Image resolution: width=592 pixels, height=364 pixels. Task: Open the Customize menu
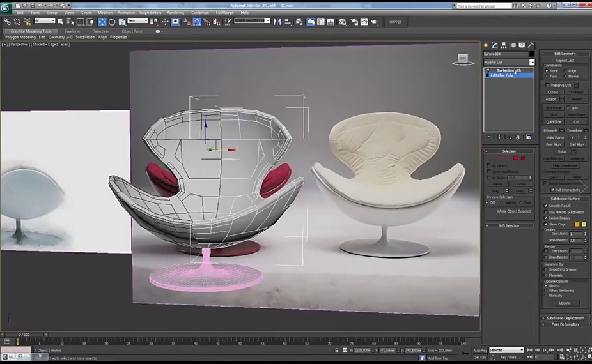(x=199, y=12)
